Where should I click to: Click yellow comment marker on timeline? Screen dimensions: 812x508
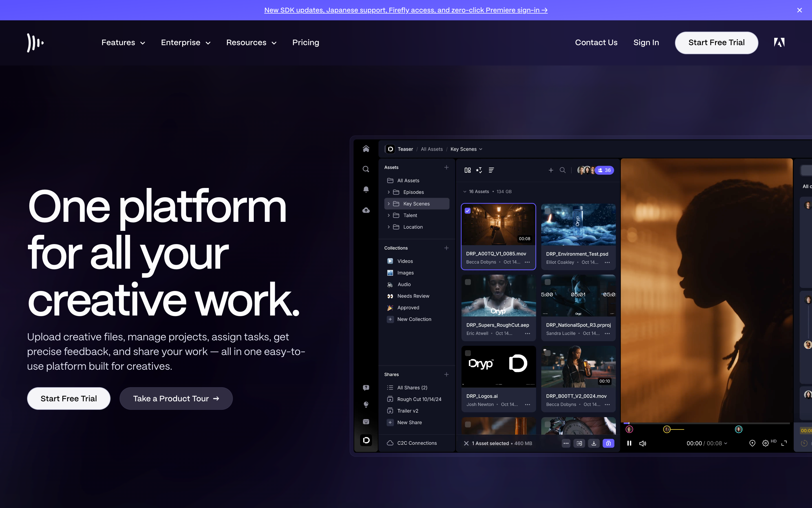click(x=667, y=429)
